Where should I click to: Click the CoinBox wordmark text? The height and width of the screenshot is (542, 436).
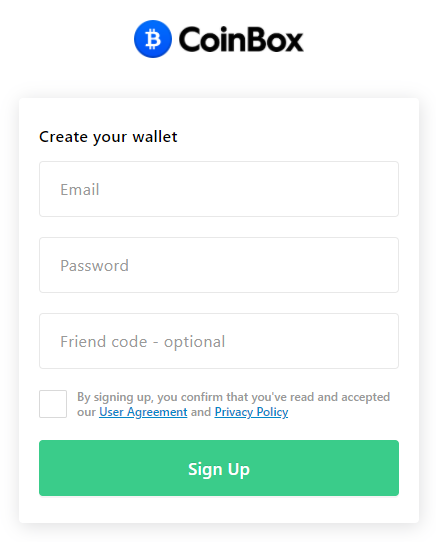pyautogui.click(x=241, y=40)
